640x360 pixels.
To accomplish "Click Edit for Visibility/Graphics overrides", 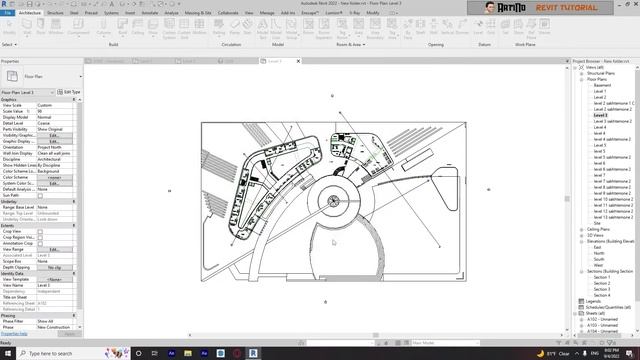I will point(55,135).
